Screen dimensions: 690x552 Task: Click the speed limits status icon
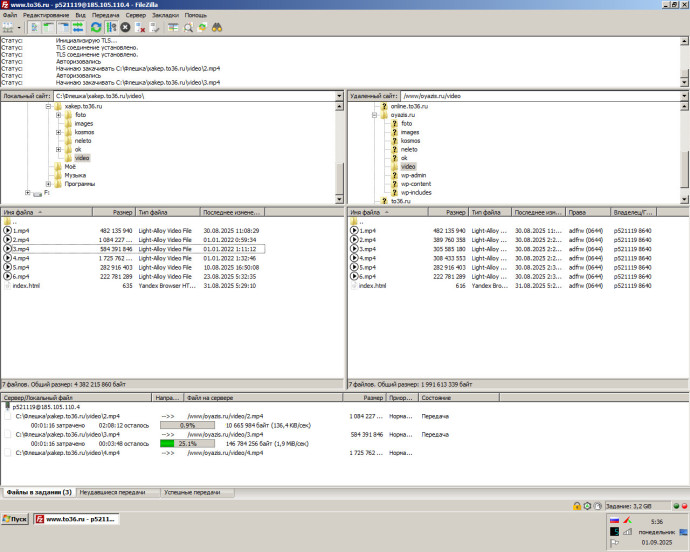coord(587,506)
